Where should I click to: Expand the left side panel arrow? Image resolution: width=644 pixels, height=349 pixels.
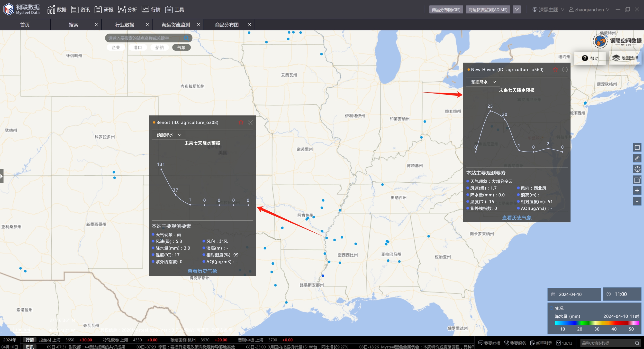[2, 176]
